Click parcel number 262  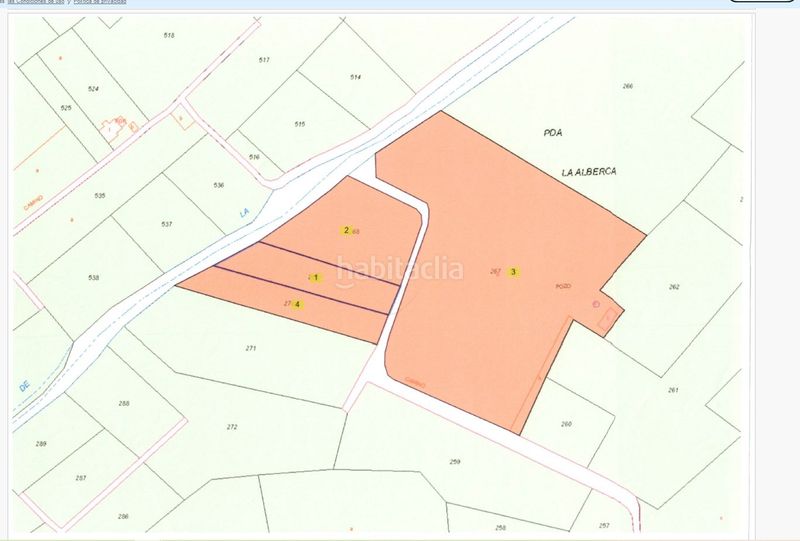(x=674, y=287)
